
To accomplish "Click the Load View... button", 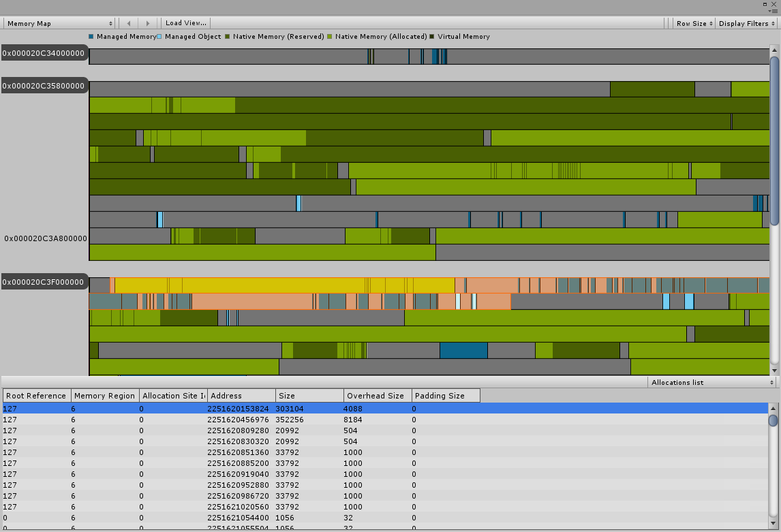I will click(x=185, y=22).
